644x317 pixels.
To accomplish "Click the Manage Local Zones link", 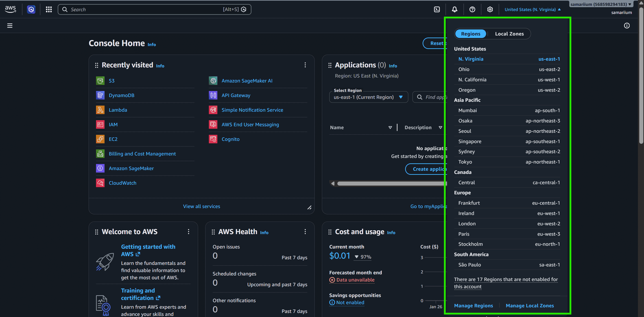I will click(x=530, y=306).
